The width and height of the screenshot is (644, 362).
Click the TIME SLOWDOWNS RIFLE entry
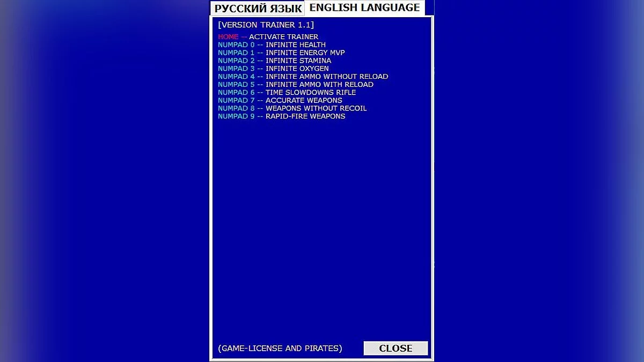pos(310,92)
